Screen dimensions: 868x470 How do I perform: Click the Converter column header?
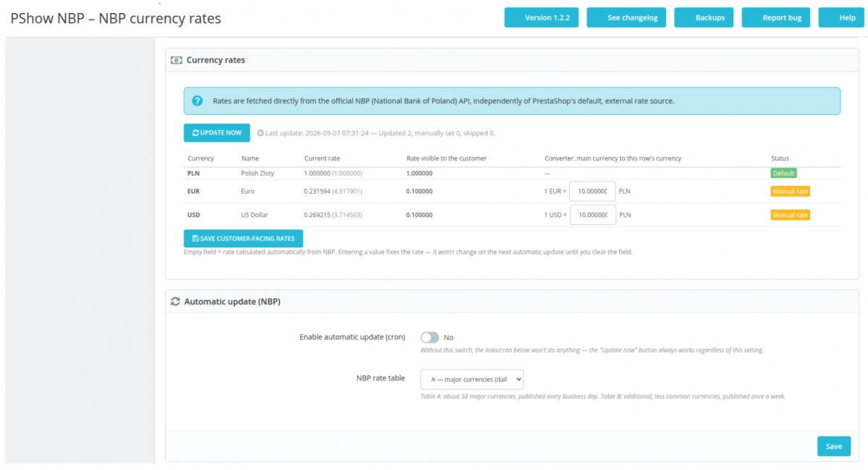[x=613, y=158]
